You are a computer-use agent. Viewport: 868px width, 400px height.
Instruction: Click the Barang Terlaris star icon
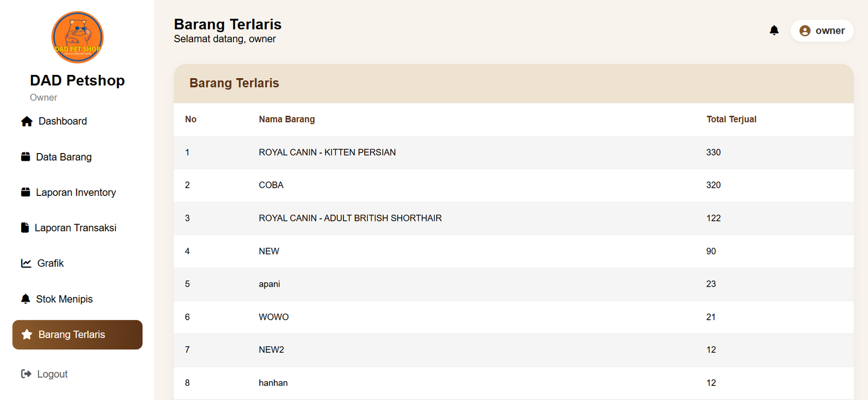(27, 334)
